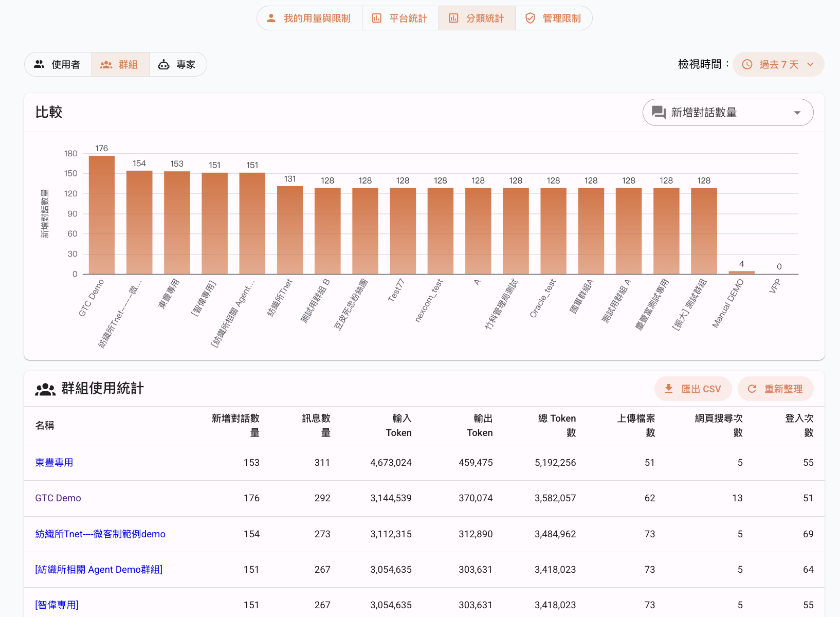Click the download icon in 匯出 CSV
840x617 pixels.
pos(669,389)
